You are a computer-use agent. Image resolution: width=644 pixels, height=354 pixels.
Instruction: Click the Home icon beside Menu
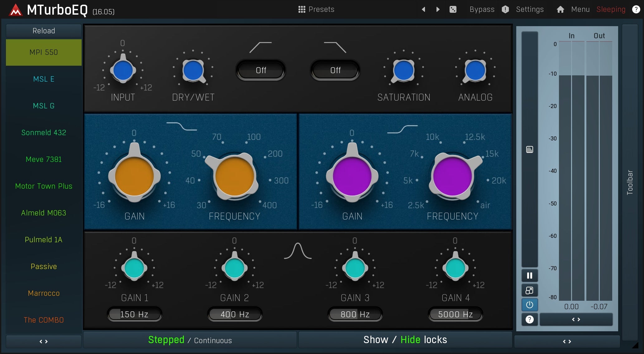tap(560, 9)
